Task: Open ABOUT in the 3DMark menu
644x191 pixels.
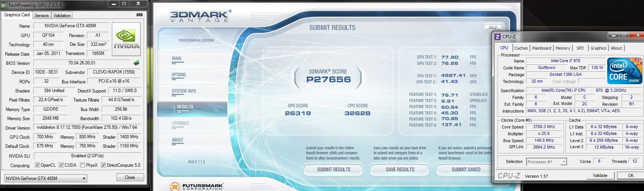Action: point(177,140)
